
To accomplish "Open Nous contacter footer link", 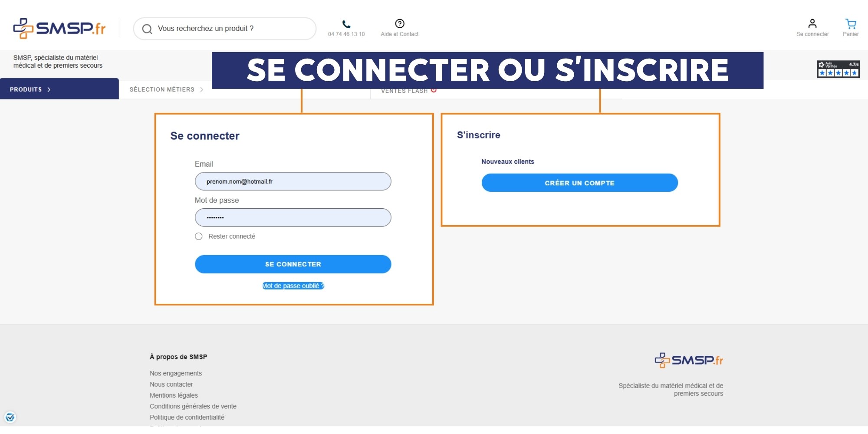I will pyautogui.click(x=171, y=385).
